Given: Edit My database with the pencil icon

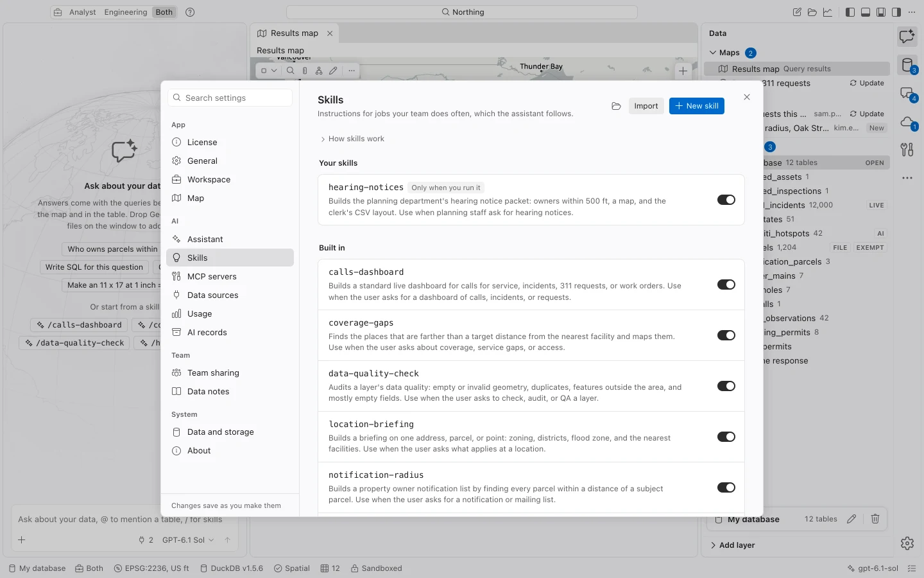Looking at the screenshot, I should [x=851, y=519].
